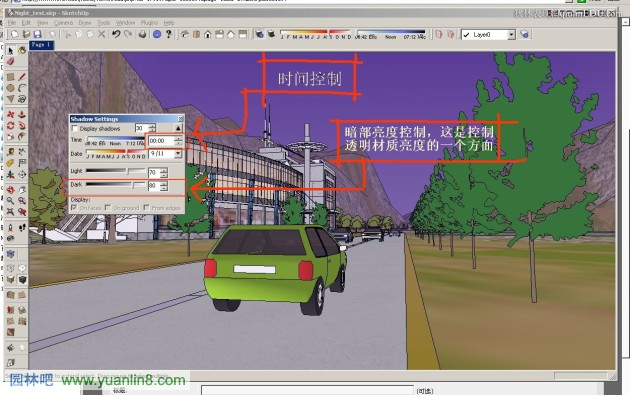Select the Page 1 scene tab
The height and width of the screenshot is (395, 630).
[x=41, y=45]
